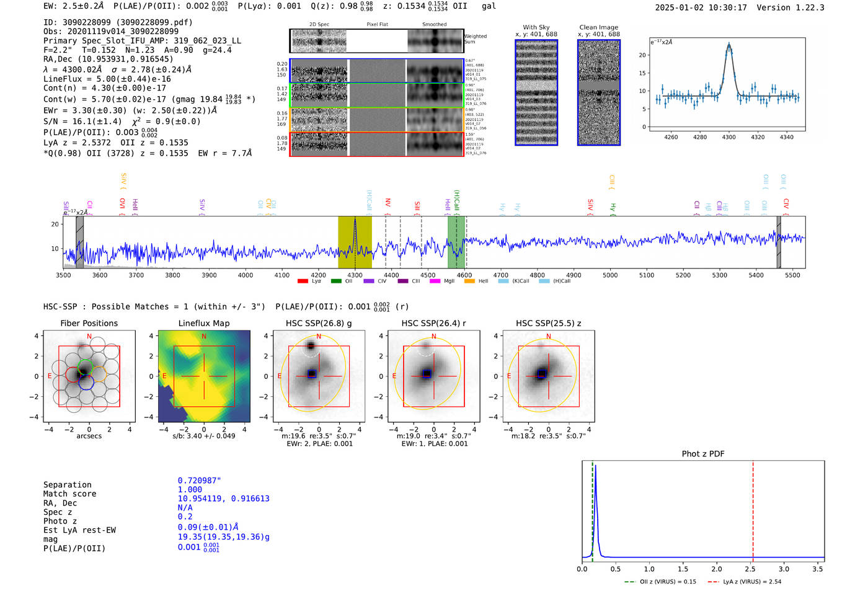
Task: Click the 'gal' classification label
Action: pos(489,6)
